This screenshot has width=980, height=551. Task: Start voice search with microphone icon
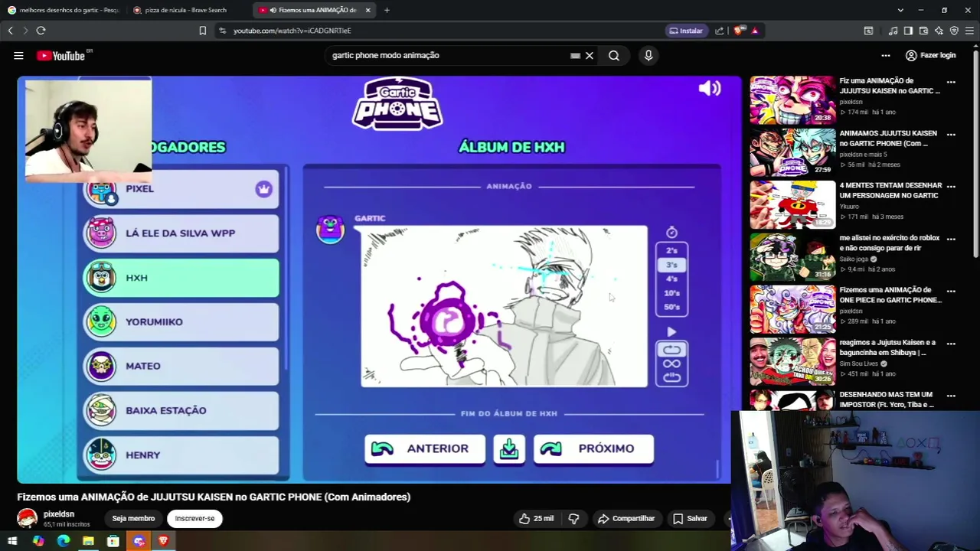[x=648, y=55]
